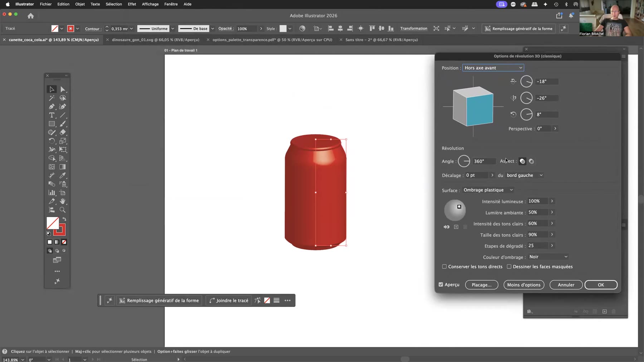Toggle the Aperçu preview checkbox

[x=441, y=285]
